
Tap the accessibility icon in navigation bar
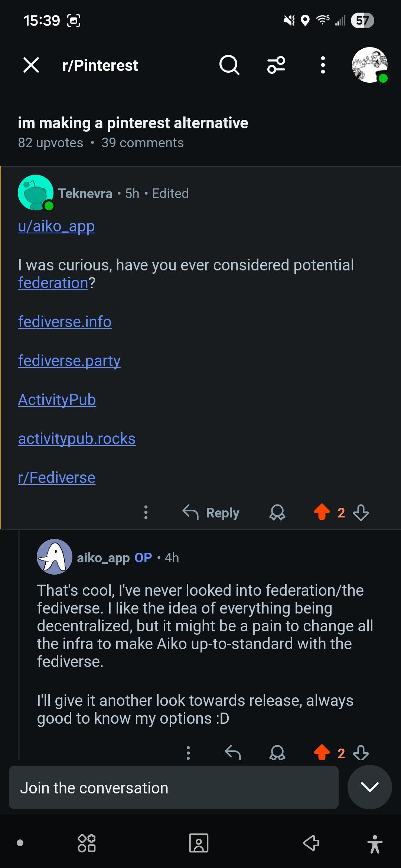coord(375,844)
